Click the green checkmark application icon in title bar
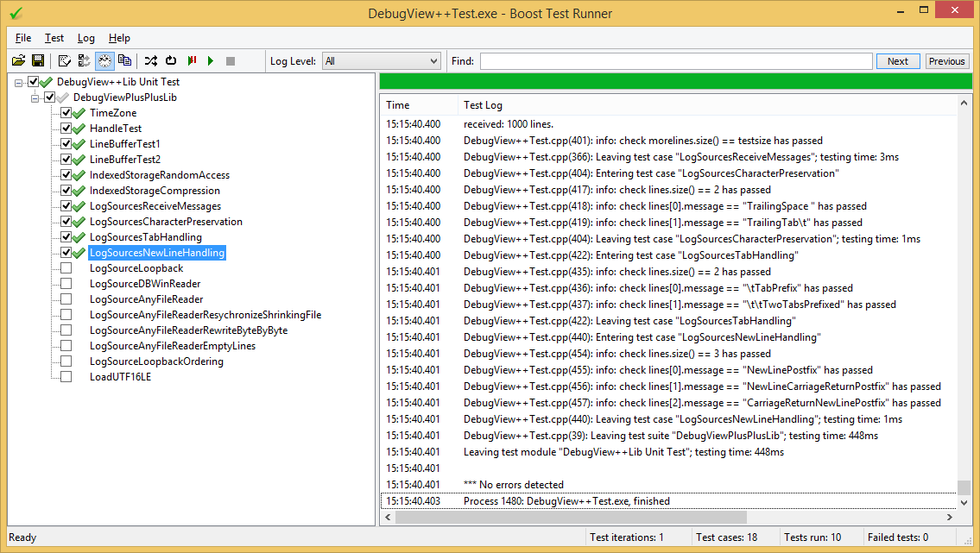980x553 pixels. [x=16, y=12]
